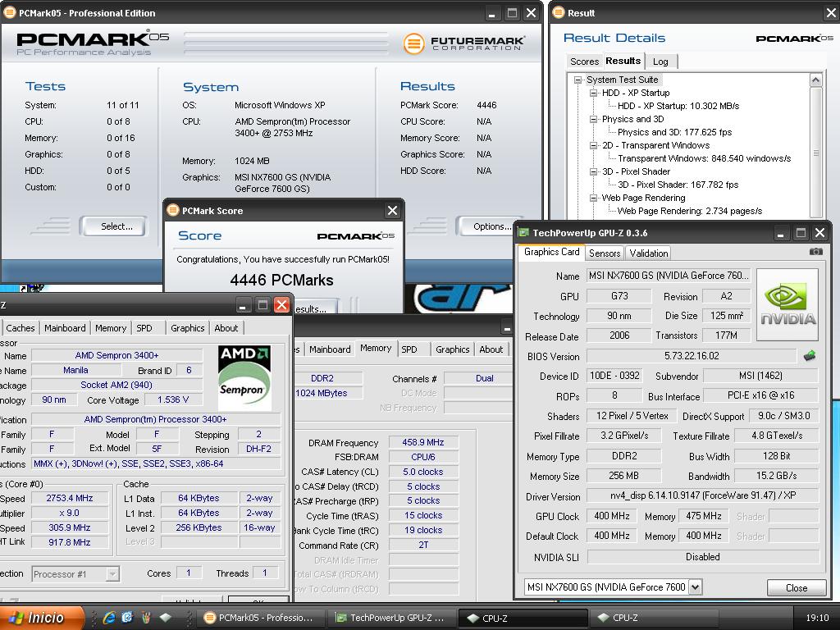Select 'Web Page Rendering: 2.734 pages/s' row
The height and width of the screenshot is (630, 840).
click(689, 211)
